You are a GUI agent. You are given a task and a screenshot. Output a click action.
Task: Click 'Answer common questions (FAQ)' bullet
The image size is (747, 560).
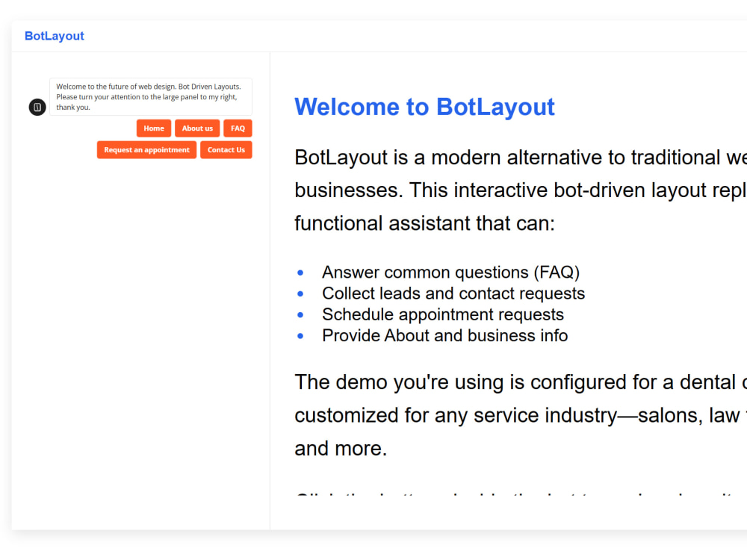pyautogui.click(x=450, y=273)
